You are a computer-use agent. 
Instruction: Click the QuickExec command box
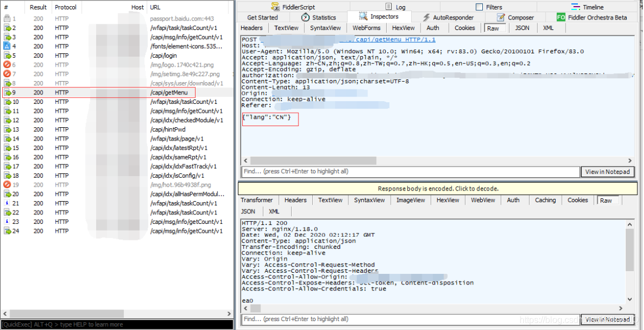(x=117, y=324)
